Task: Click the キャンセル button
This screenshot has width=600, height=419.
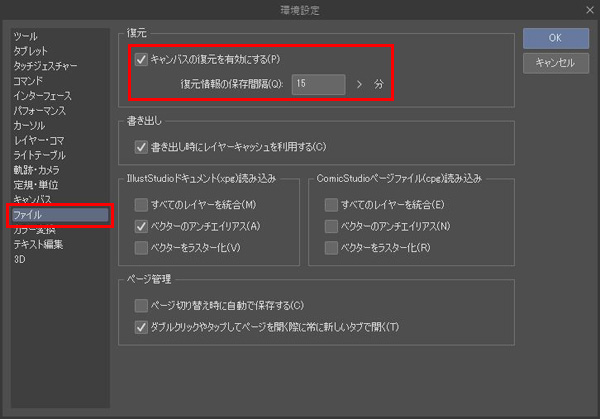Action: tap(554, 63)
